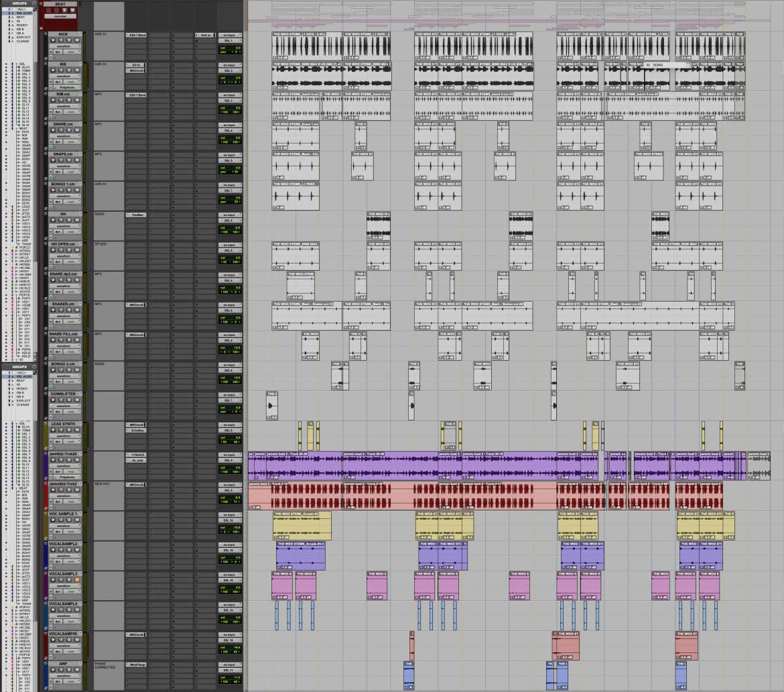
Task: Open the EchoBoy insert on LEAD SYNTH
Action: (x=136, y=430)
